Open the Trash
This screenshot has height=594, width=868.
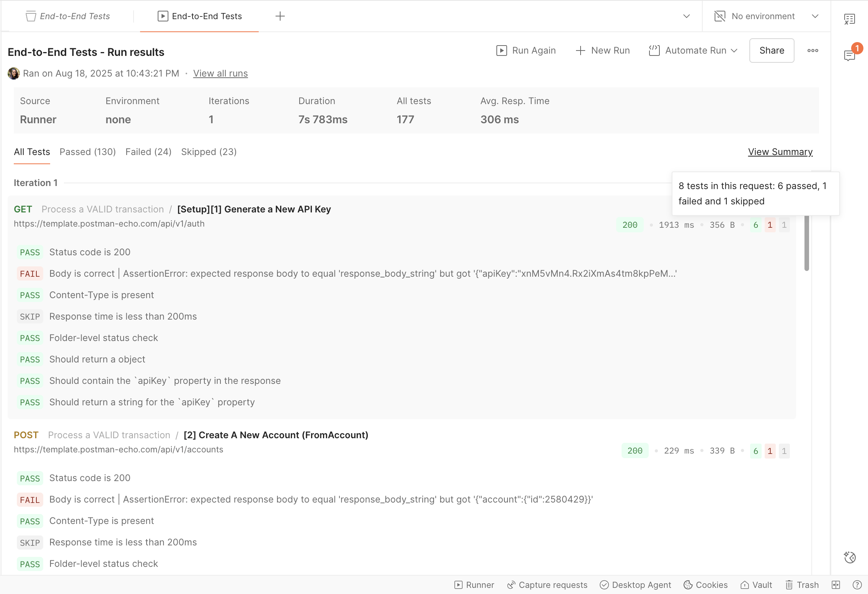802,585
